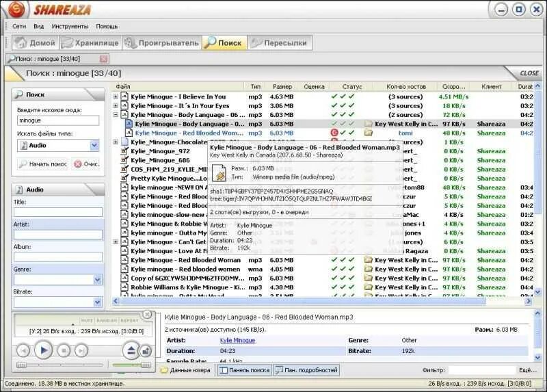The height and width of the screenshot is (392, 547).
Task: Click the browse-user folder icon in tomi row
Action: (x=369, y=133)
